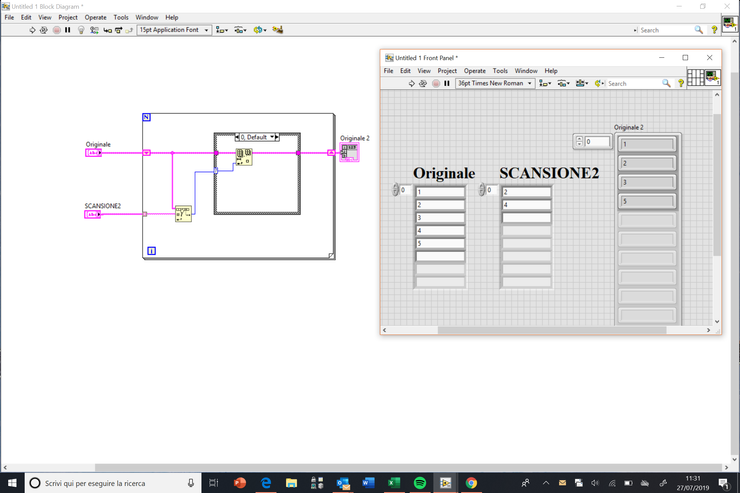Click VI icon at Block Diagram top-right

pyautogui.click(x=730, y=24)
